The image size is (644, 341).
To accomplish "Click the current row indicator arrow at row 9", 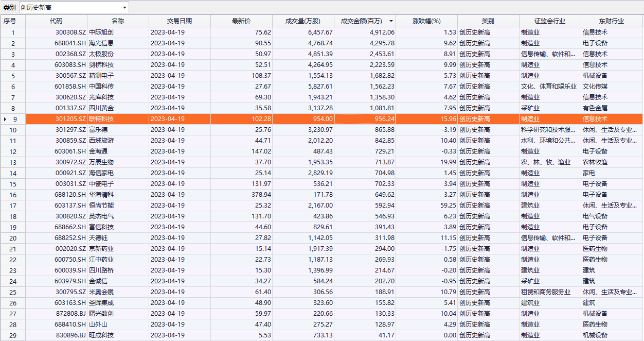I will (x=5, y=119).
